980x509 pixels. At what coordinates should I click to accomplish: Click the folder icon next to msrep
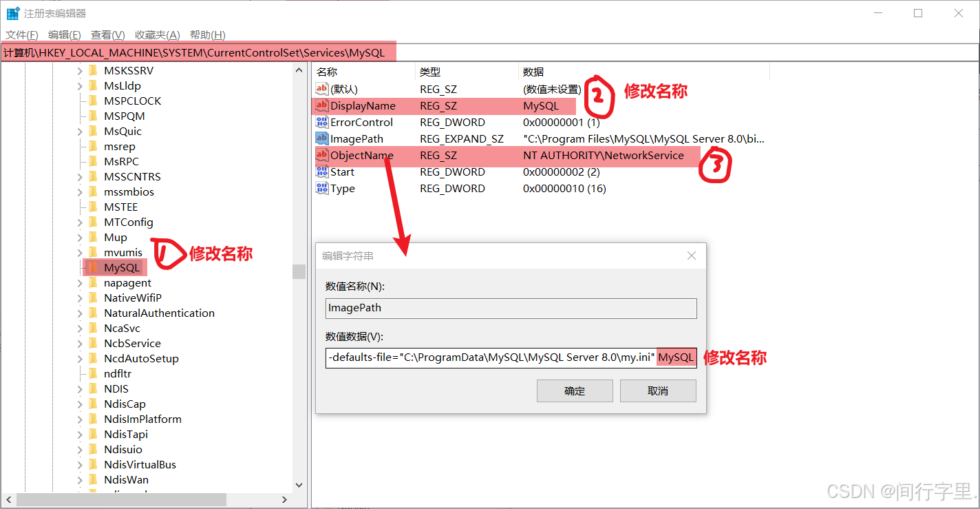click(94, 146)
